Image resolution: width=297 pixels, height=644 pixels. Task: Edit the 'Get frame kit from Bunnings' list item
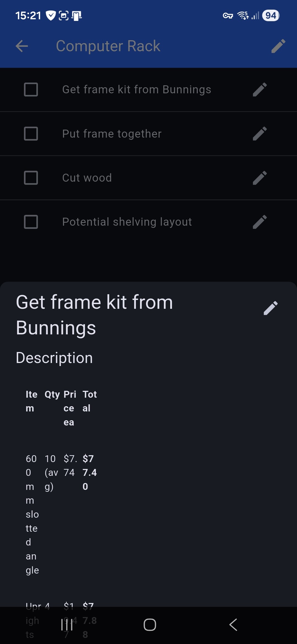point(260,90)
